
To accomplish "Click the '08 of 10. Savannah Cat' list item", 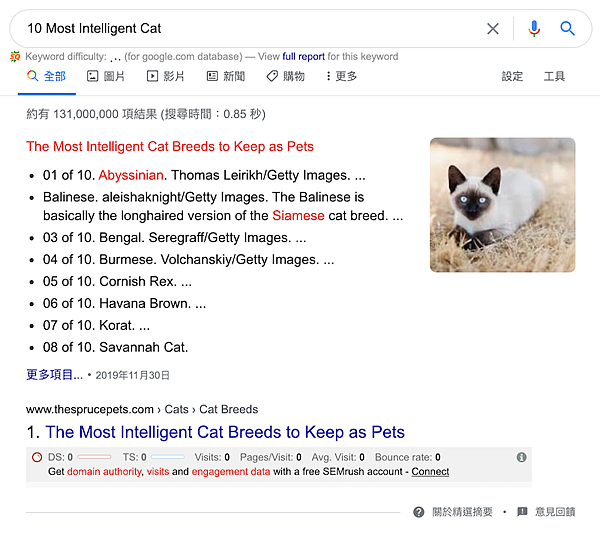I will click(116, 347).
